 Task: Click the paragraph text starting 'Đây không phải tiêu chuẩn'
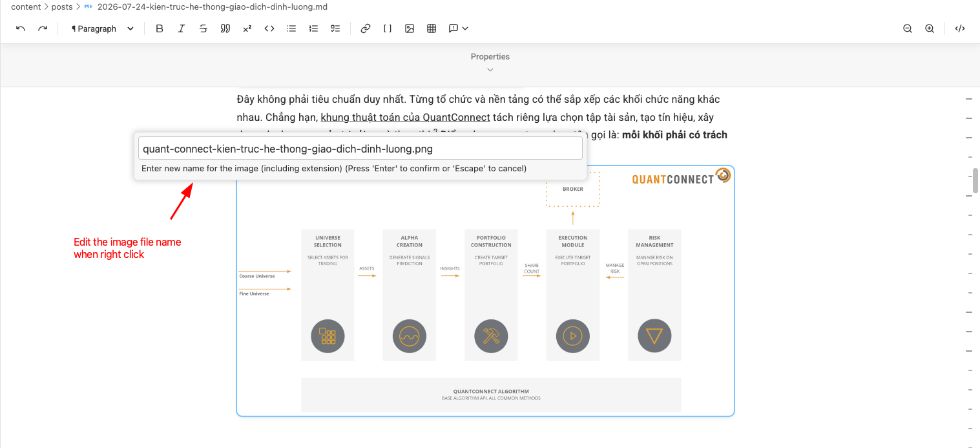(x=478, y=100)
